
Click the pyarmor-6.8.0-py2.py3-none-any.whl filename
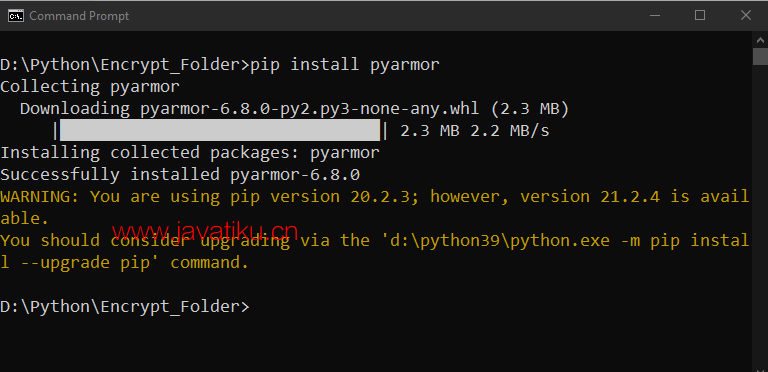click(310, 109)
